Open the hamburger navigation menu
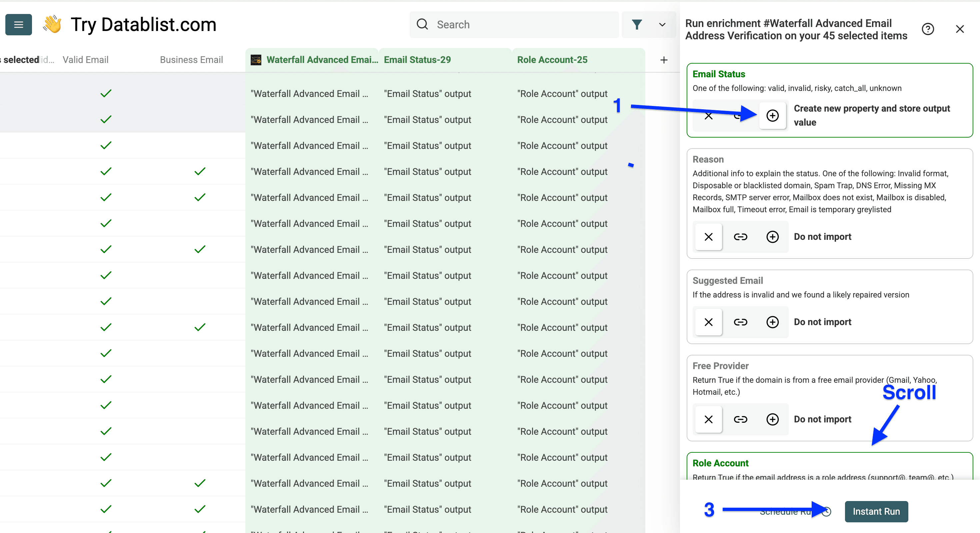 tap(18, 24)
